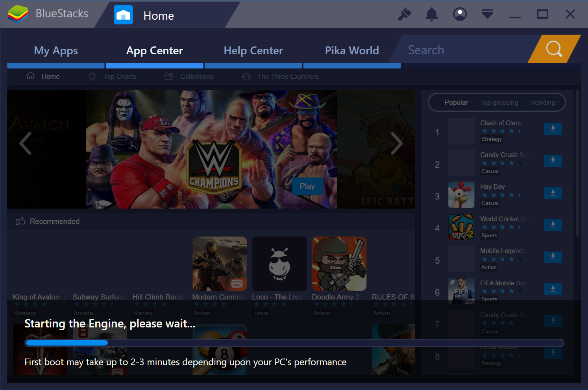
Task: Open Clash of Clans title link
Action: point(501,123)
